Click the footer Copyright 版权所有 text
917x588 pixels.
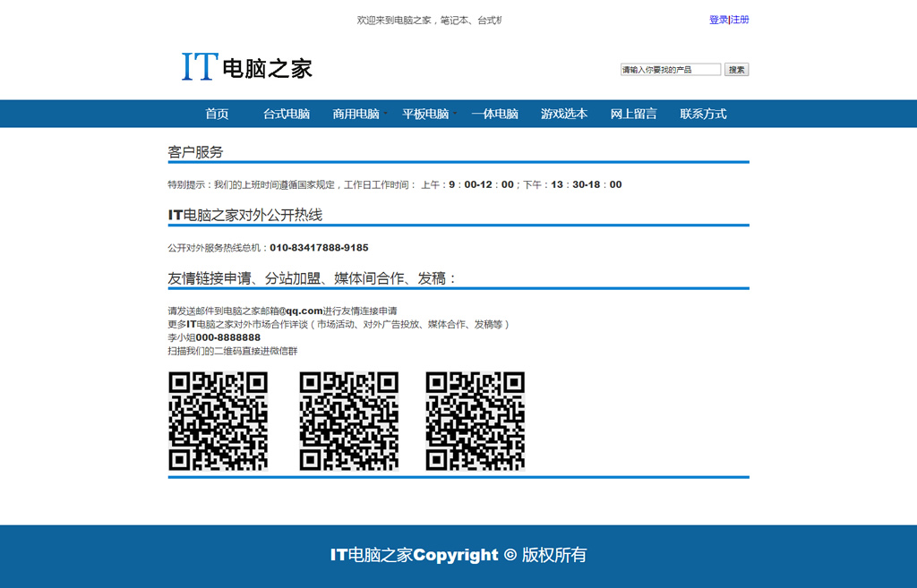458,555
